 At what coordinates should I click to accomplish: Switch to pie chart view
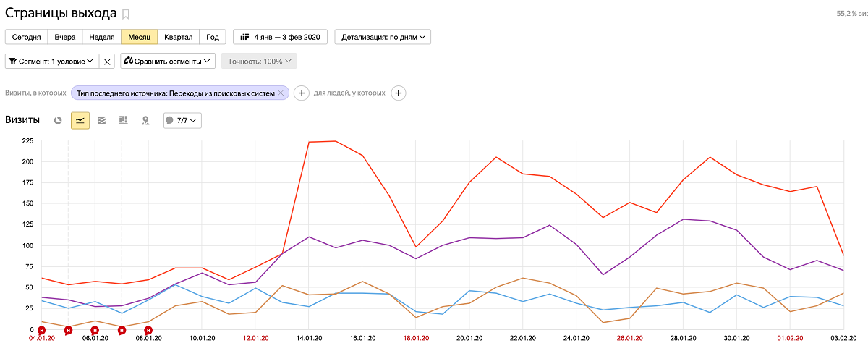point(58,120)
